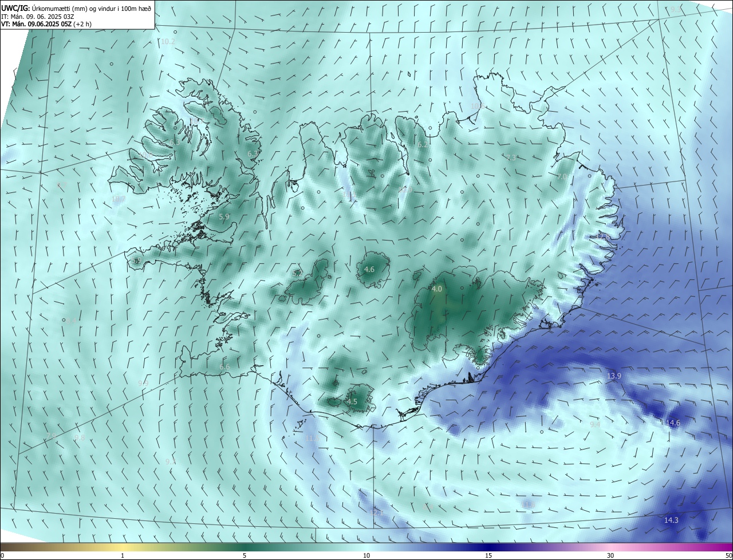Click the 13.9 precipitation value label
Image resolution: width=733 pixels, height=560 pixels.
click(614, 376)
